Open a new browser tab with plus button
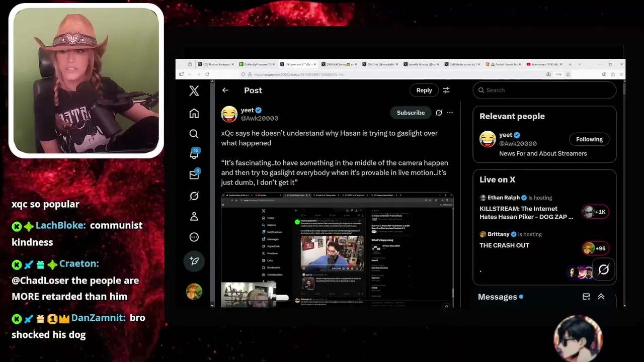The height and width of the screenshot is (362, 644). [x=570, y=64]
